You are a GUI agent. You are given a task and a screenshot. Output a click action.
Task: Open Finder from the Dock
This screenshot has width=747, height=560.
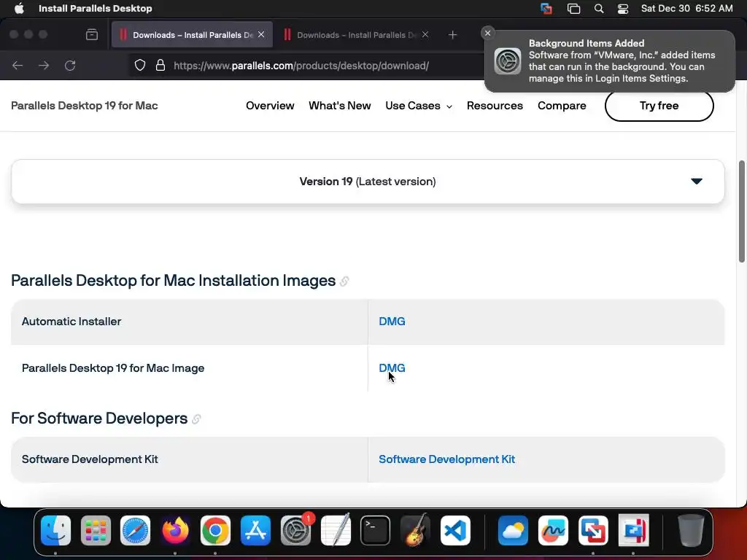click(55, 531)
